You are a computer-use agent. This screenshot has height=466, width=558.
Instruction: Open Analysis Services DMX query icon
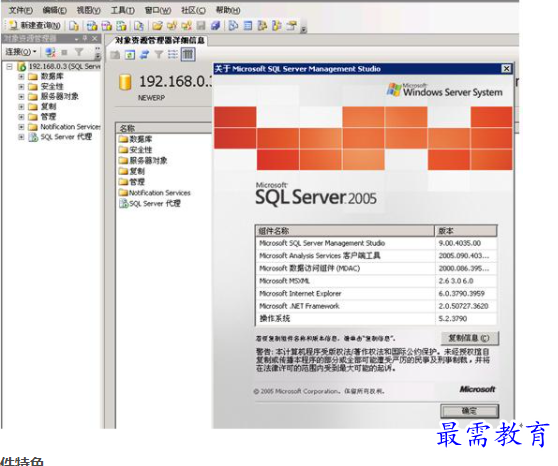[106, 26]
